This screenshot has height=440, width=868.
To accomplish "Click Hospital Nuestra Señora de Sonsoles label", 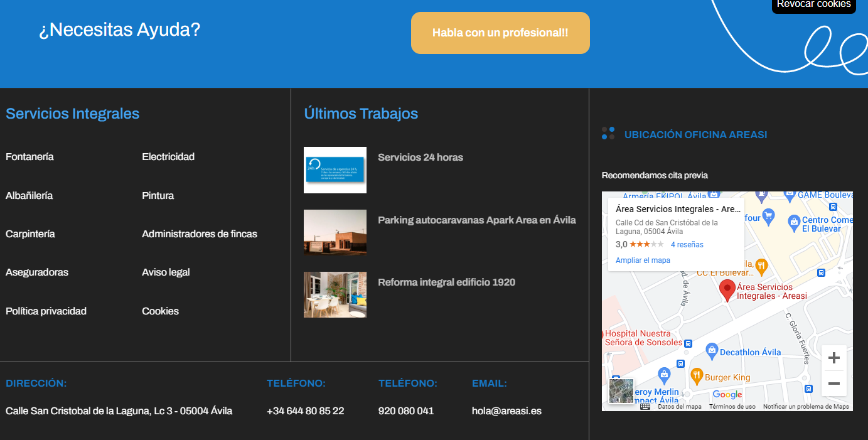I will [x=643, y=338].
